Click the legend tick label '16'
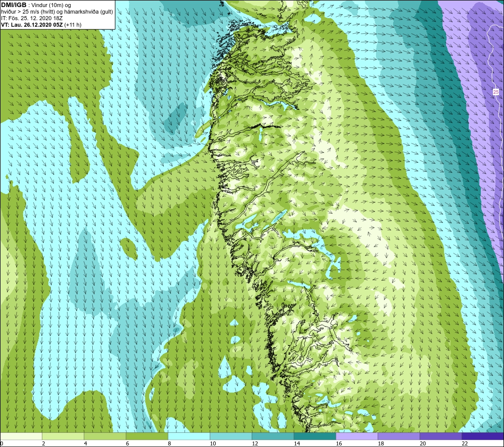This screenshot has height=447, width=504. [339, 443]
